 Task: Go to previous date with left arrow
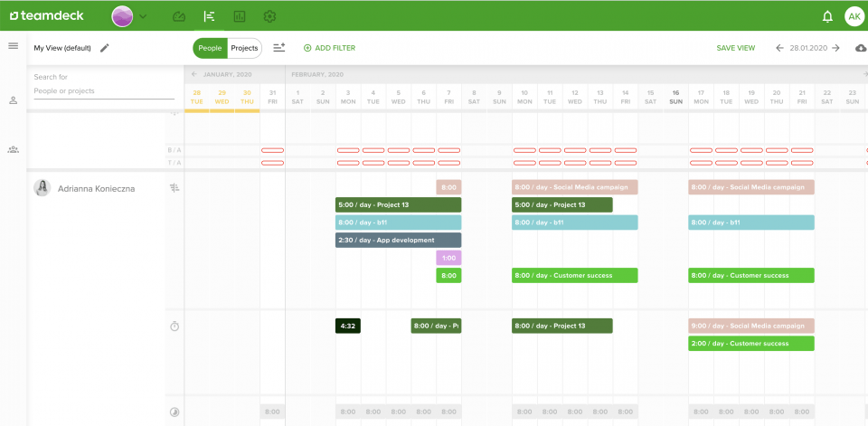point(779,48)
